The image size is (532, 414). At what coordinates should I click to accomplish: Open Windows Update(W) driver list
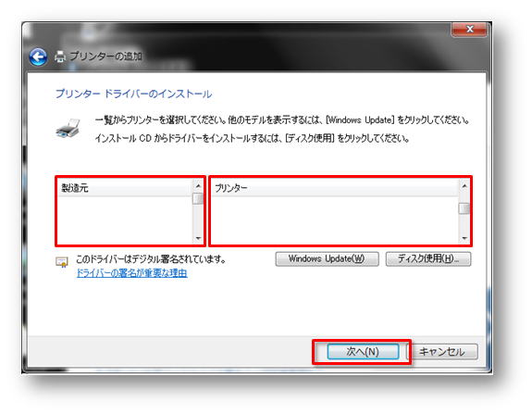click(327, 258)
